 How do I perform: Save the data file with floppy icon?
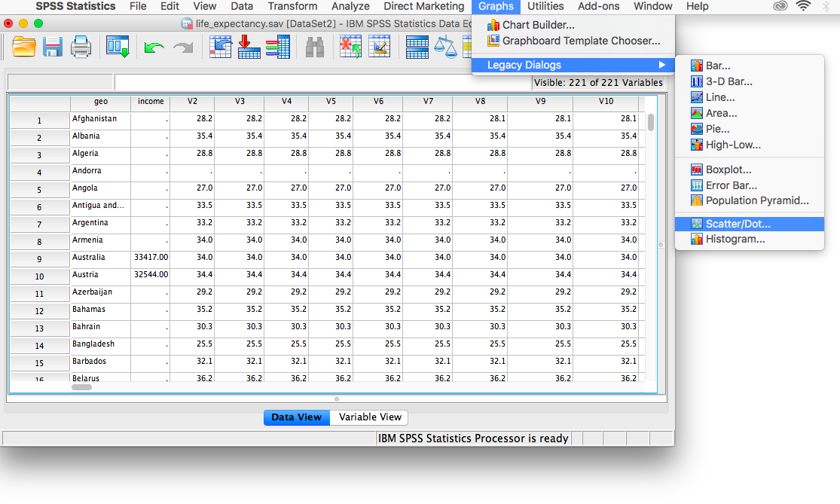[53, 47]
